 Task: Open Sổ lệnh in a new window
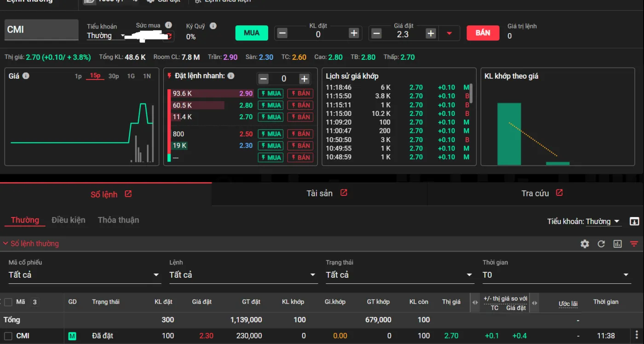coord(128,194)
